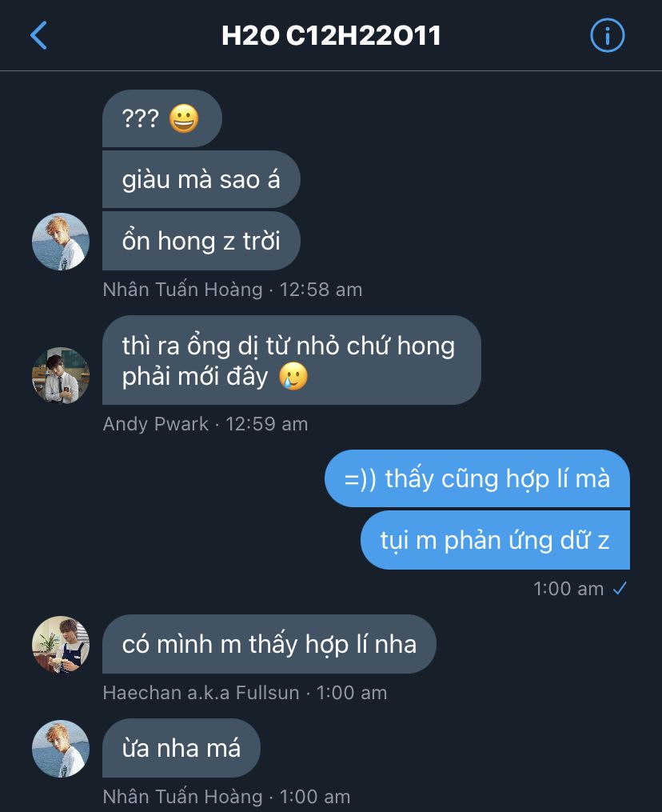Tap the crying emoji in Andy's message
Image resolution: width=662 pixels, height=812 pixels.
tap(293, 376)
